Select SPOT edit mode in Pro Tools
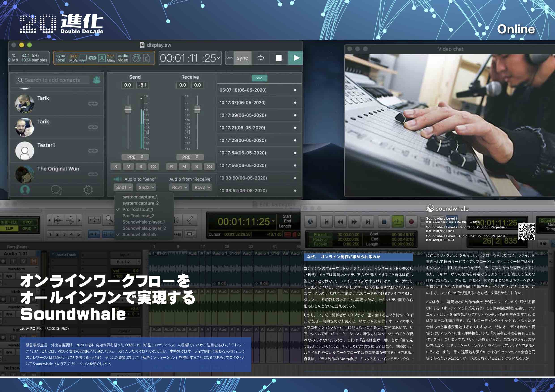 (28, 222)
